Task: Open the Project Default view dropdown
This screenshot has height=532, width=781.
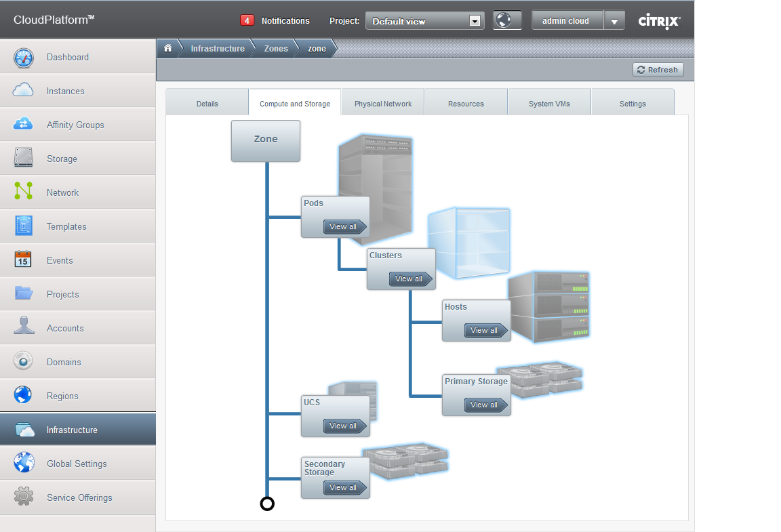Action: [x=425, y=21]
